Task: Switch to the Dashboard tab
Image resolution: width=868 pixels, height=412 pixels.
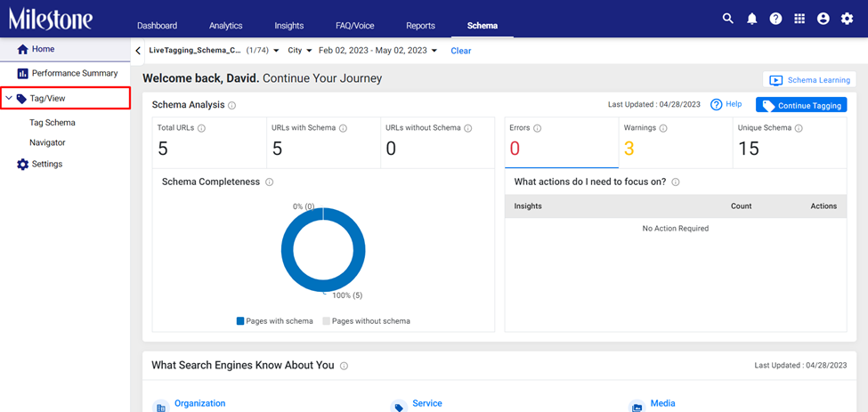Action: pos(158,26)
